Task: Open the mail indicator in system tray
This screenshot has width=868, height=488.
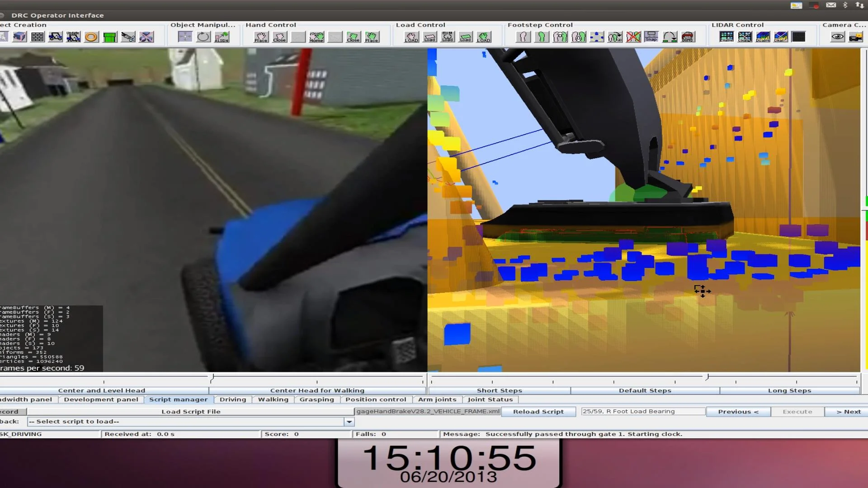Action: (x=831, y=5)
